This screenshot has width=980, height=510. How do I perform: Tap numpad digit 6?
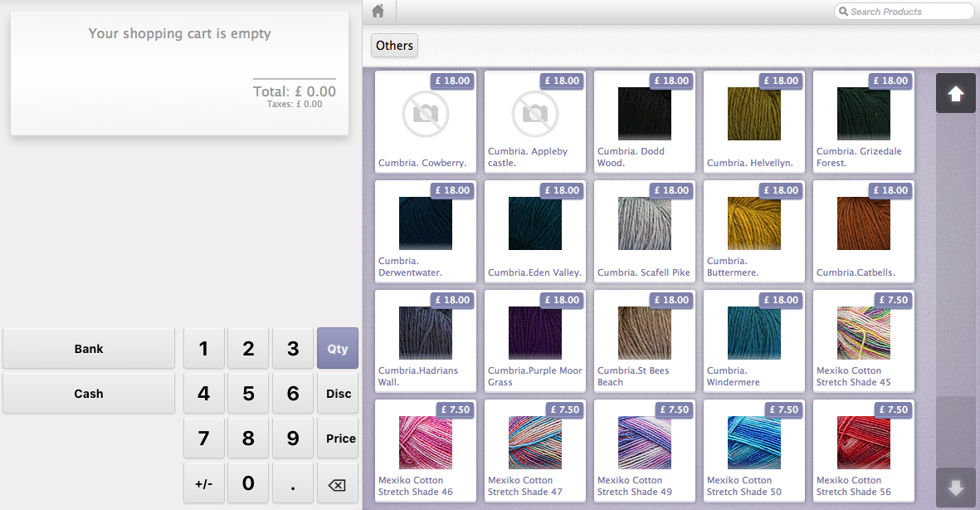tap(293, 394)
